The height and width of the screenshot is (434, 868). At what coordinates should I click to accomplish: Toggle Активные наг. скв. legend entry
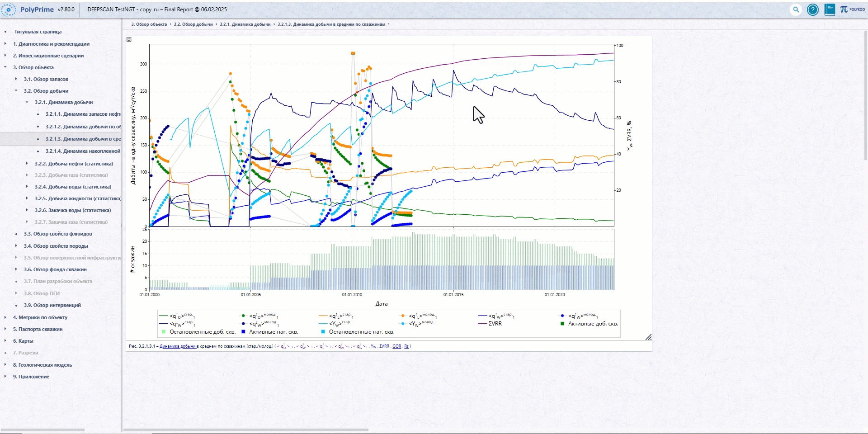pyautogui.click(x=270, y=332)
